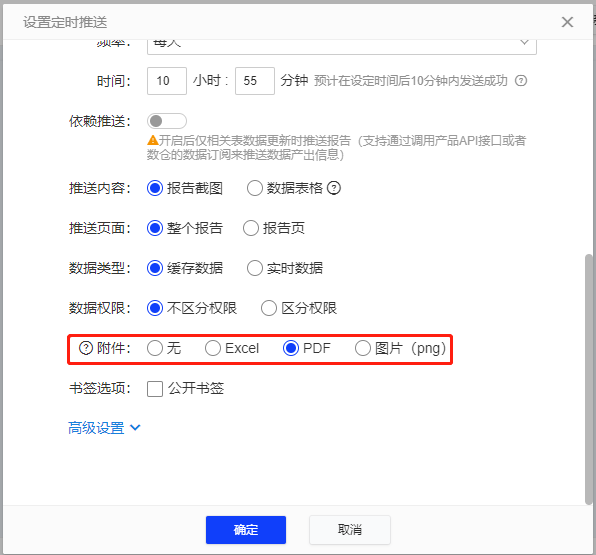Set attachment to 无
Screen dimensions: 596x555
(155, 348)
